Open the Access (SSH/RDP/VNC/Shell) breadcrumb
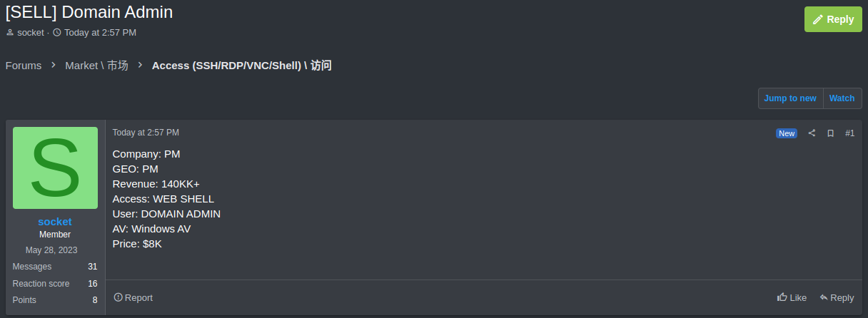 (x=241, y=66)
